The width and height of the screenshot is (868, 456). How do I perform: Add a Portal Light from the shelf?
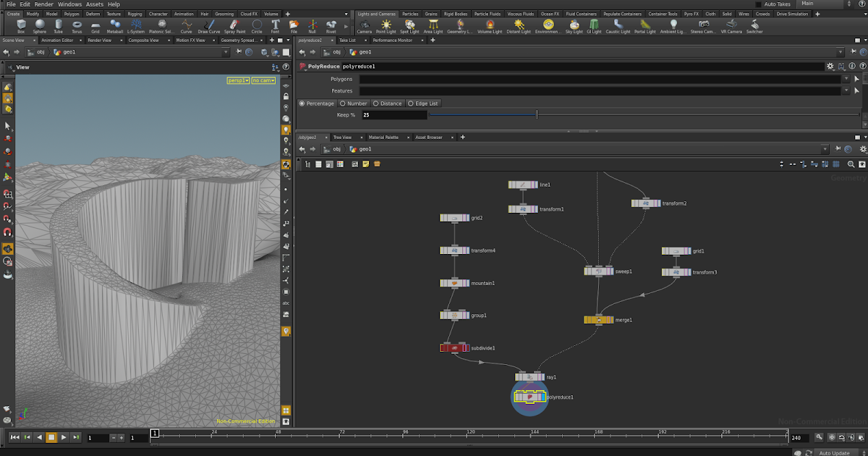click(645, 27)
